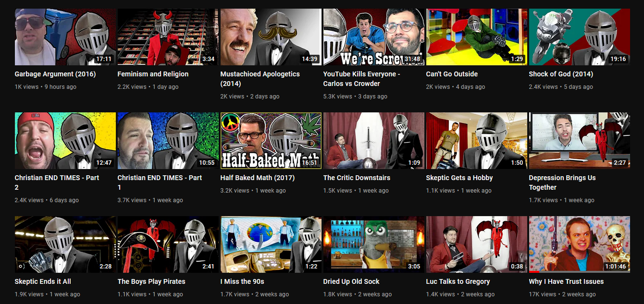Select the "Mustachioed Apologetics (2014)" title
644x304 pixels.
260,79
